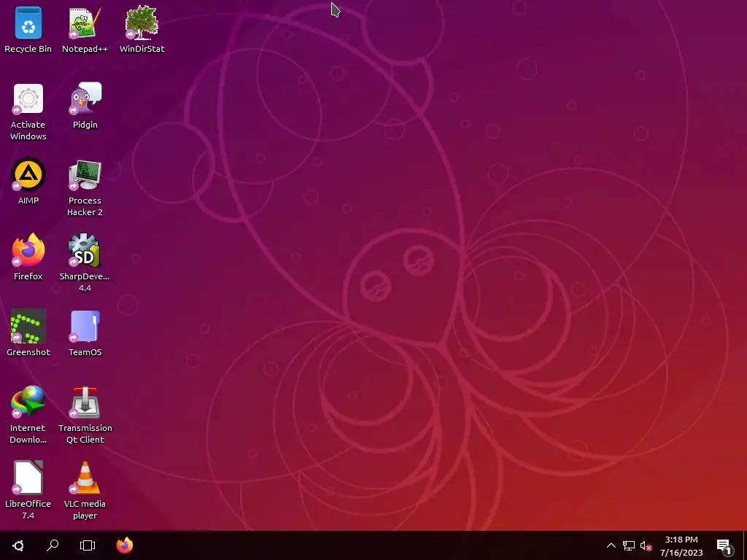
Task: Select the Process Hacker 2 shortcut
Action: click(x=85, y=188)
